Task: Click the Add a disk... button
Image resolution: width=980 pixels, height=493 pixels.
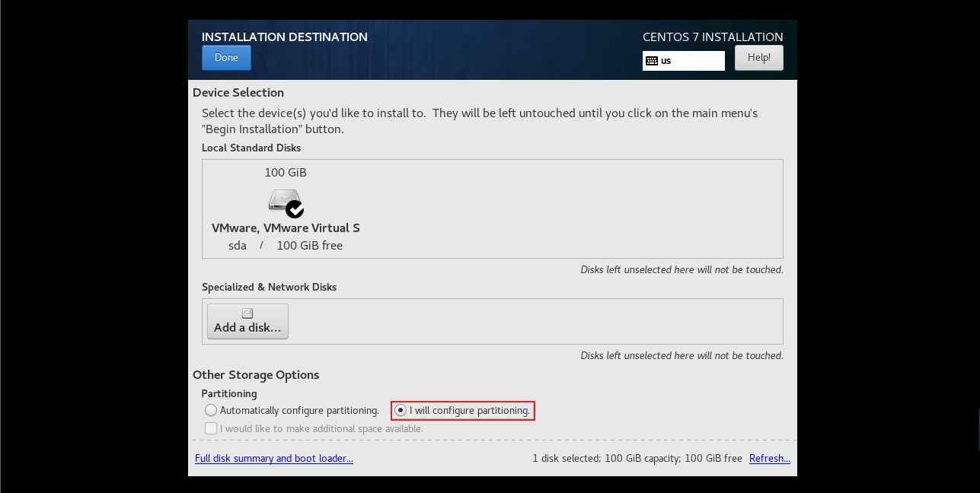Action: [x=247, y=321]
